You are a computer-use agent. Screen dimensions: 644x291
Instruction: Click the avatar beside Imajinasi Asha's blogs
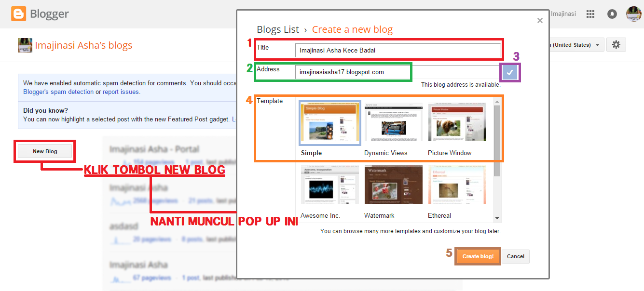[x=25, y=44]
